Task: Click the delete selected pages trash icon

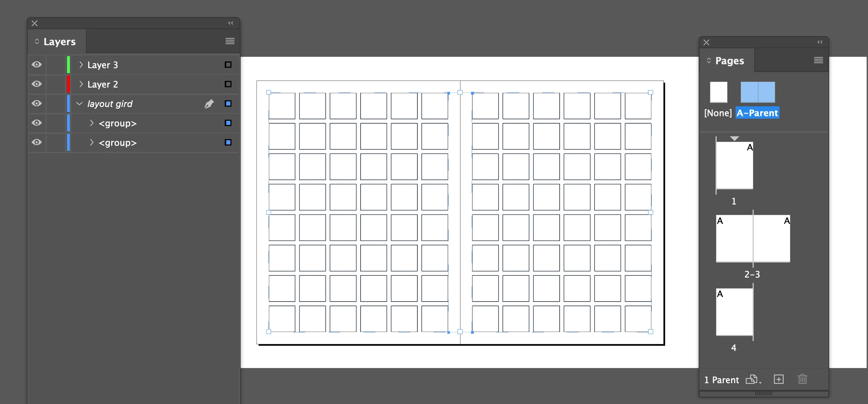Action: coord(802,379)
